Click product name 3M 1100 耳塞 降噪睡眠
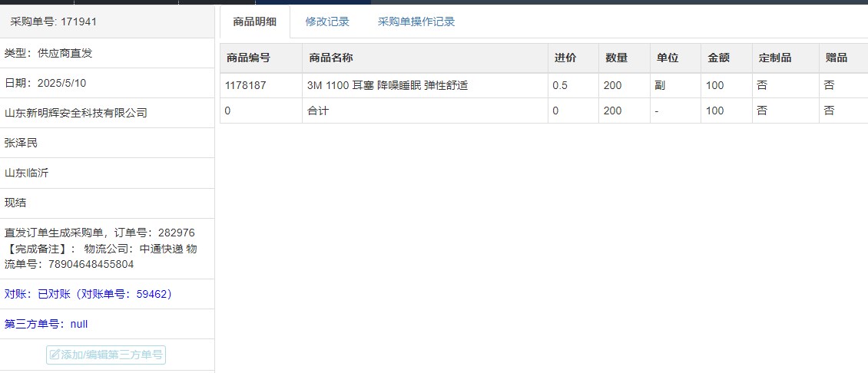Viewport: 868px width, 373px height. click(388, 86)
